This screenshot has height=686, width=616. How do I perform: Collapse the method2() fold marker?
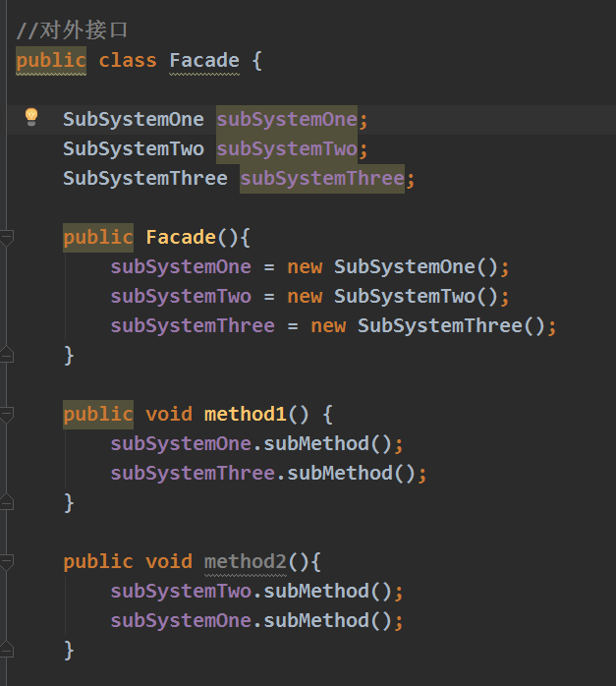point(7,562)
